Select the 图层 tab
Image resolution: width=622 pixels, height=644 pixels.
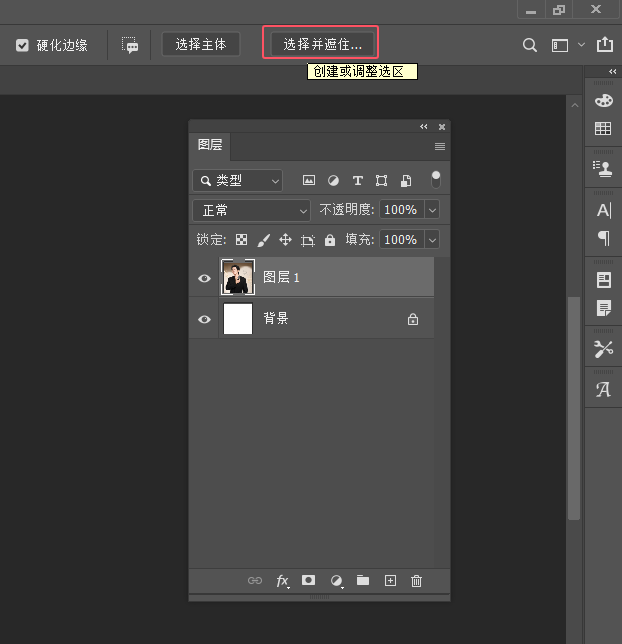[x=210, y=145]
